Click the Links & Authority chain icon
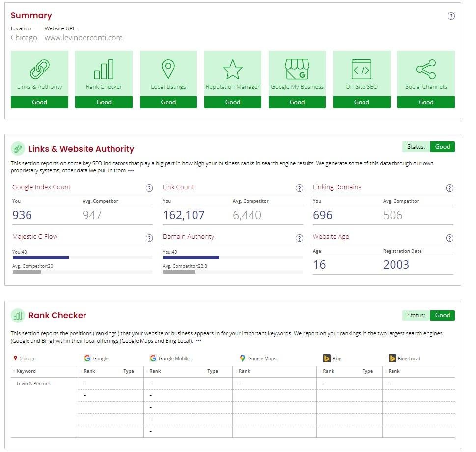This screenshot has width=476, height=452. [39, 69]
